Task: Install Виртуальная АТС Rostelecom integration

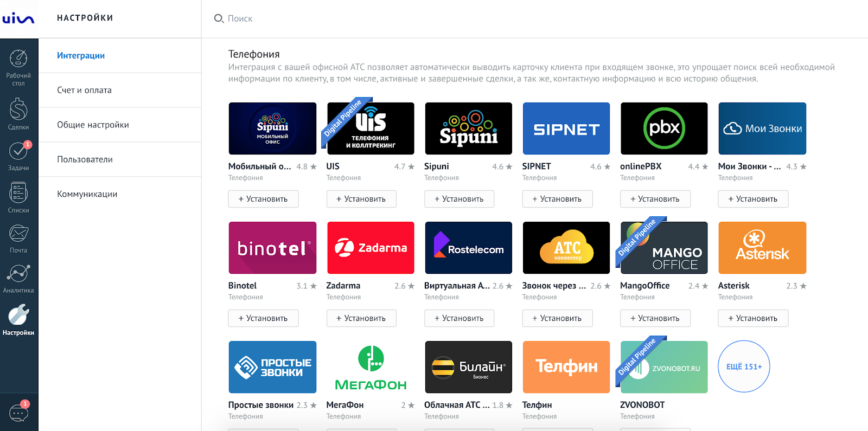Action: click(x=459, y=318)
